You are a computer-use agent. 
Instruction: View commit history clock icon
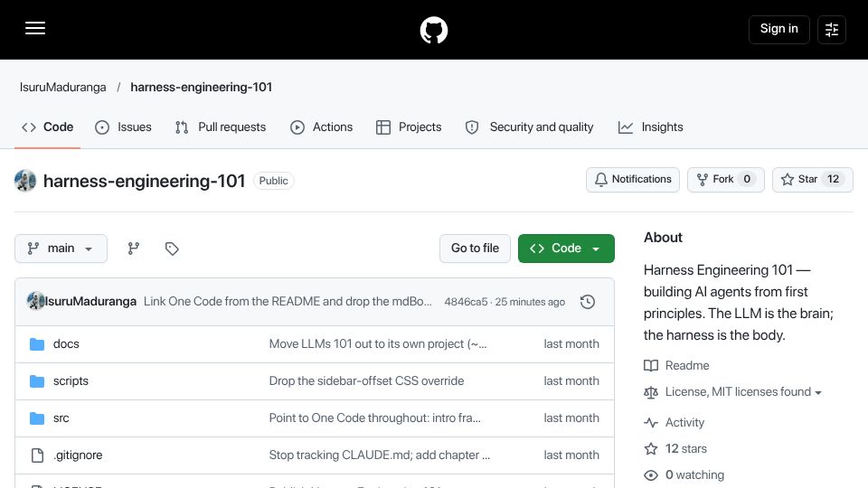(x=588, y=302)
